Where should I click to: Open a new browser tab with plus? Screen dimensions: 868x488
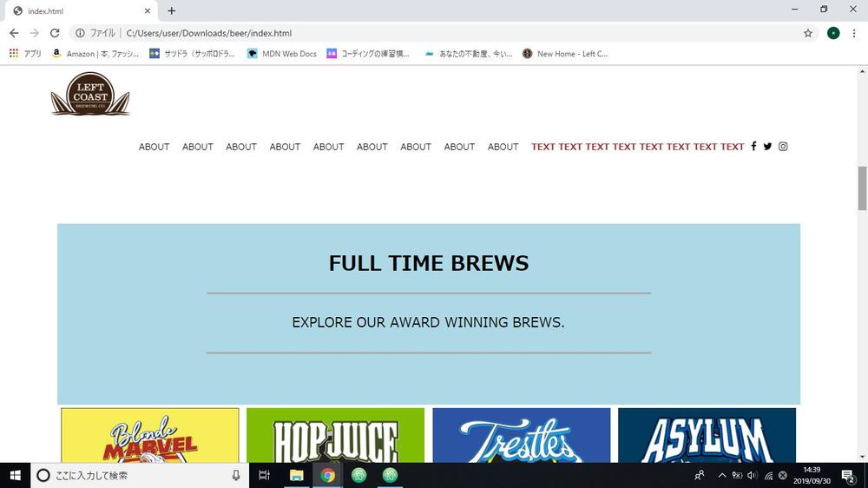tap(172, 10)
